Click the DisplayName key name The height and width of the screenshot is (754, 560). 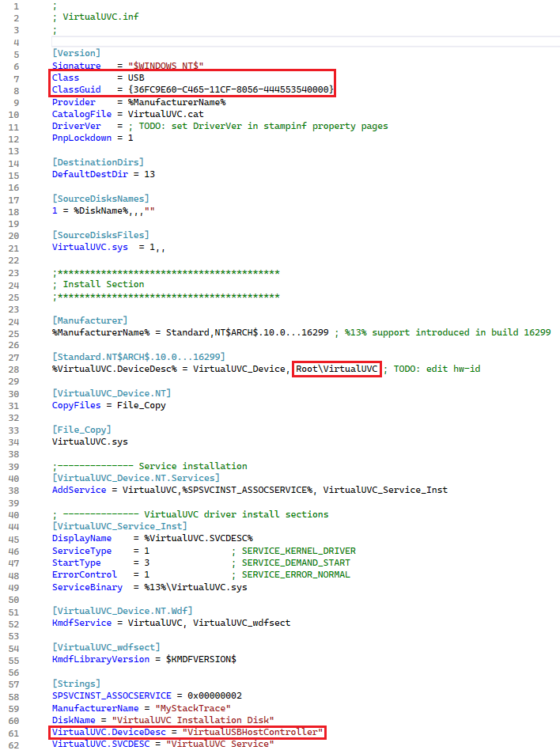[x=81, y=539]
